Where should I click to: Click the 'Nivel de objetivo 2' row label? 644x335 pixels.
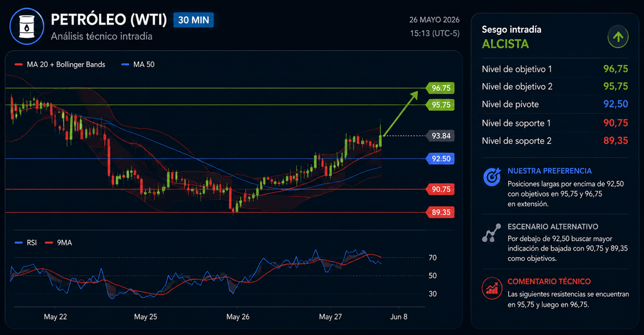pos(517,87)
